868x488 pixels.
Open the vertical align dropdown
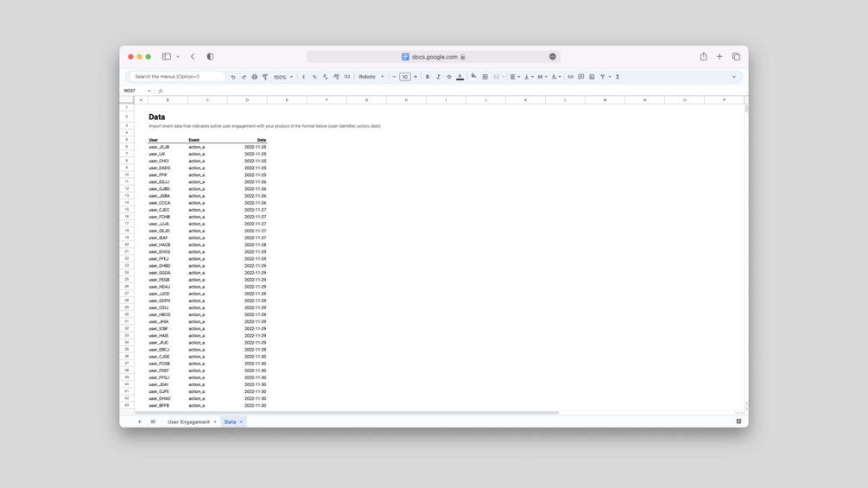click(x=529, y=77)
